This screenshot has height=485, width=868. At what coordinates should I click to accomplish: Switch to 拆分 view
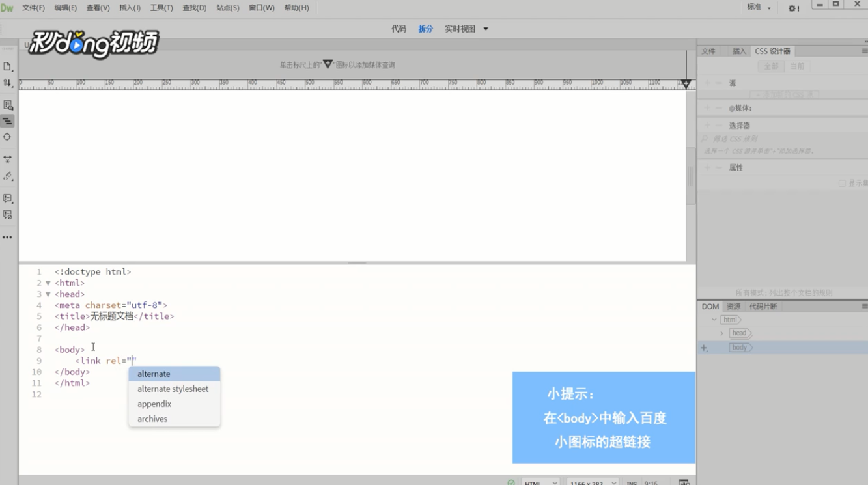[x=425, y=29]
